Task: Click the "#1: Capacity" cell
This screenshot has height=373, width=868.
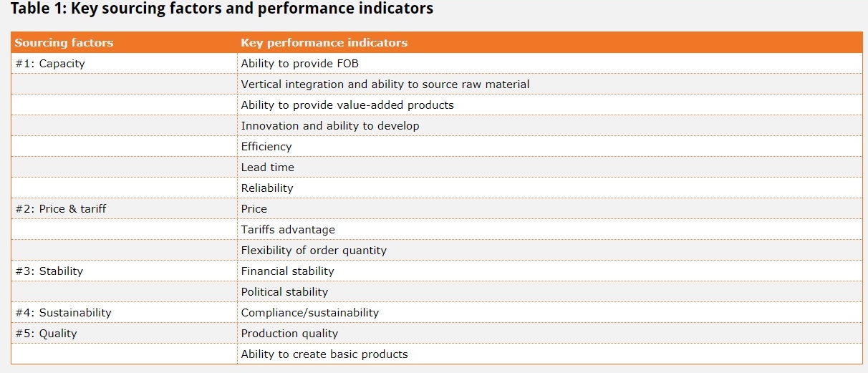Action: 50,64
